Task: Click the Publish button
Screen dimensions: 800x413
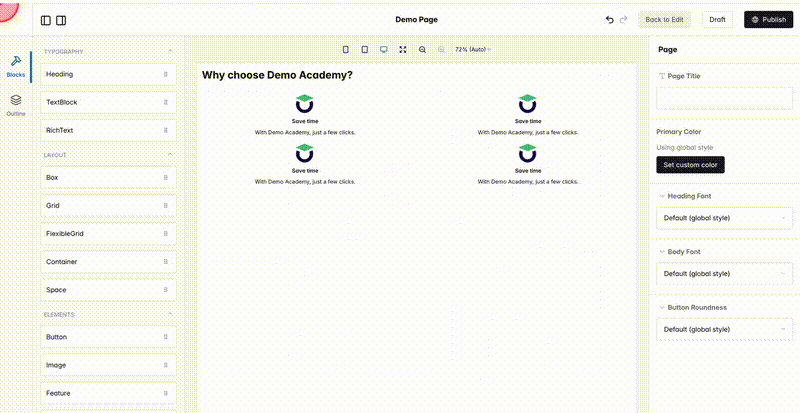Action: [x=768, y=19]
